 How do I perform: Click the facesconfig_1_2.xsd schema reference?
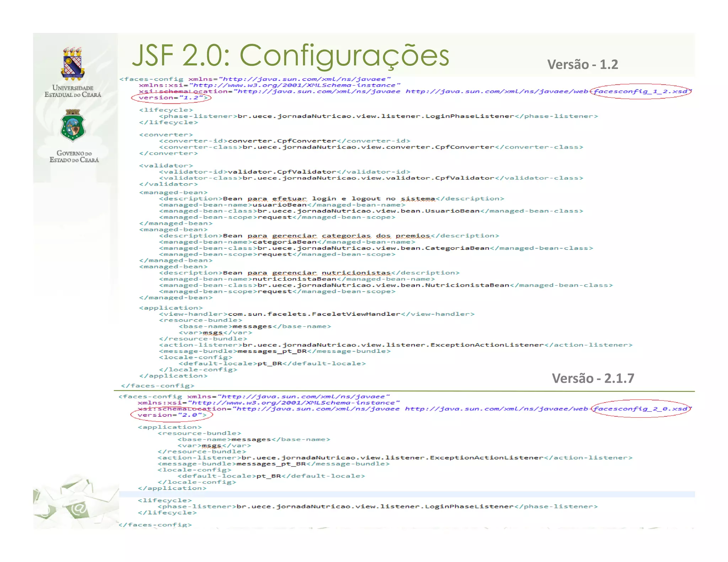point(641,92)
